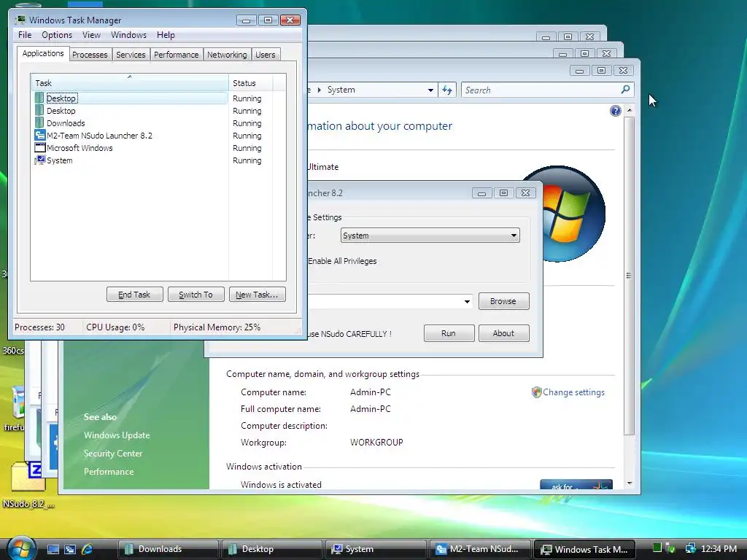Sort by the Task column header
Viewport: 747px width, 560px height.
(x=130, y=83)
